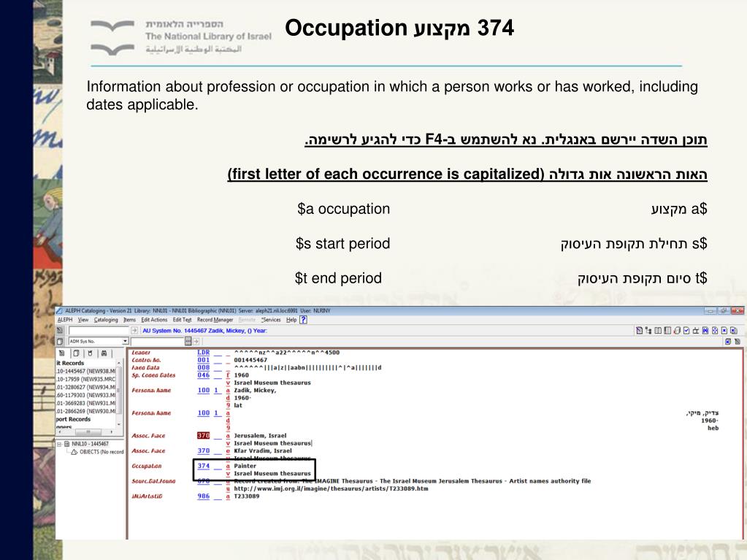Click the new record template toolbar icon
This screenshot has width=747, height=560.
pos(640,331)
